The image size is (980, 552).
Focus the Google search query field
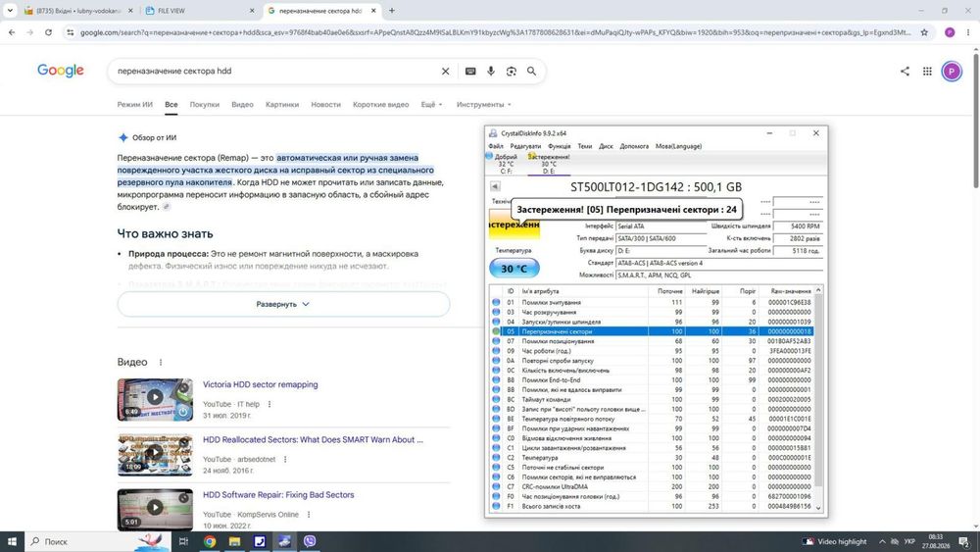click(x=275, y=72)
